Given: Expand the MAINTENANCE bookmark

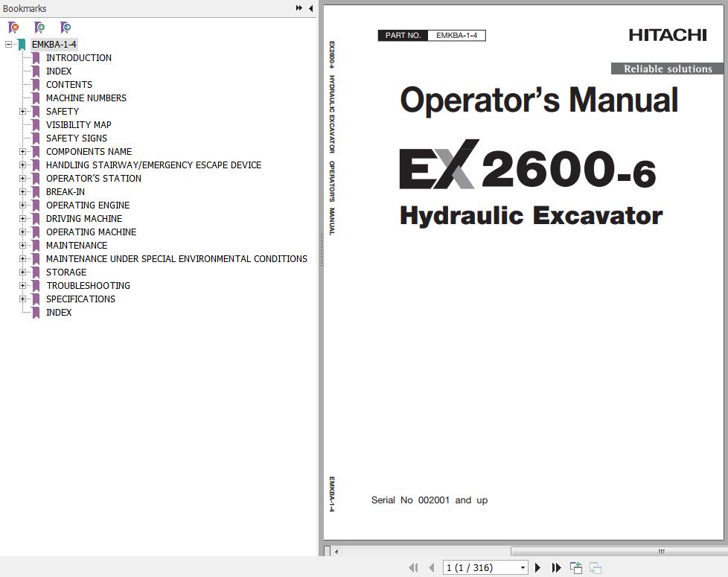Looking at the screenshot, I should [x=22, y=246].
